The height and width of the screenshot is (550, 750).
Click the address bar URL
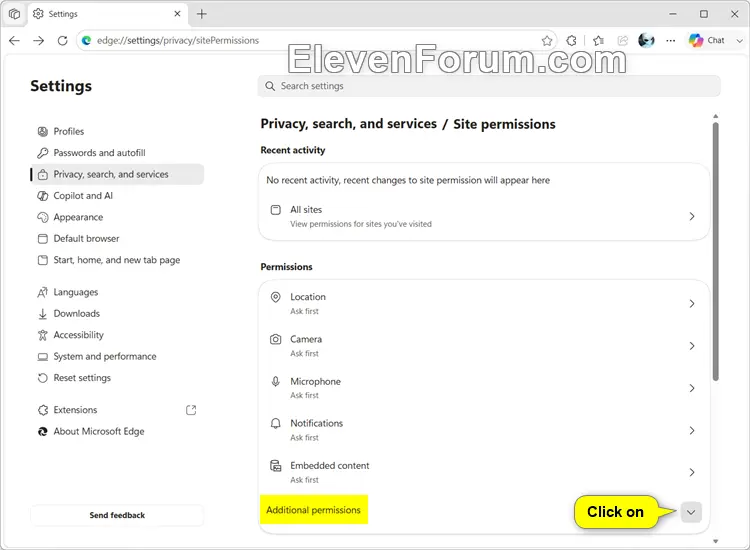178,41
